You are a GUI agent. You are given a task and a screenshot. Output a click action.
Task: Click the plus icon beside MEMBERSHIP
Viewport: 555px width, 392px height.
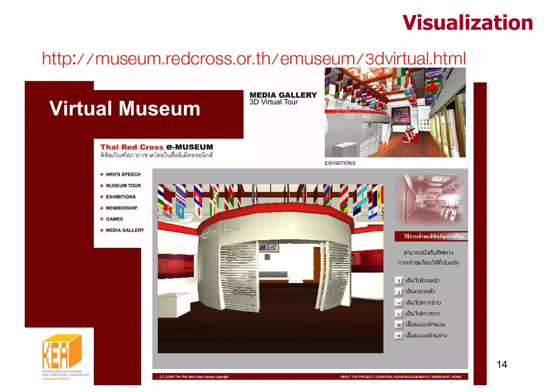pyautogui.click(x=102, y=208)
